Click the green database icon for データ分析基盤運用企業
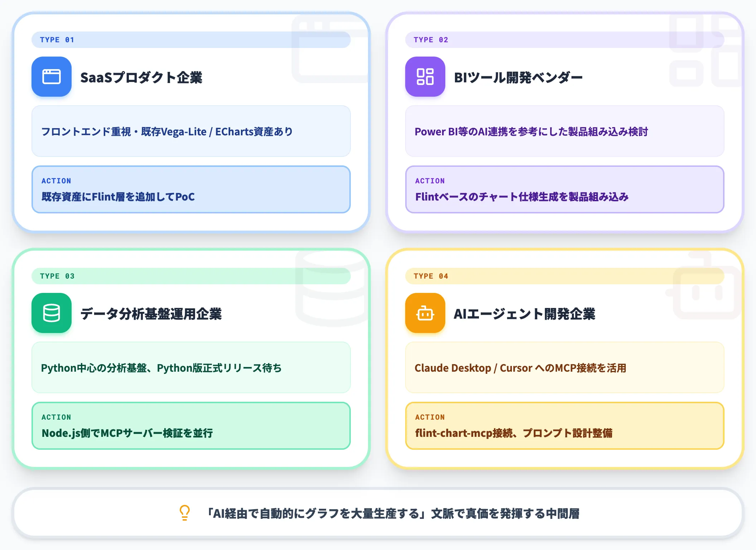This screenshot has width=756, height=550. [x=52, y=313]
